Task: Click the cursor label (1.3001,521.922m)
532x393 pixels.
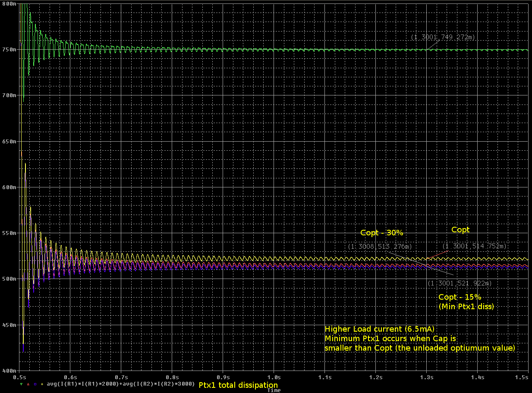Action: pos(459,283)
